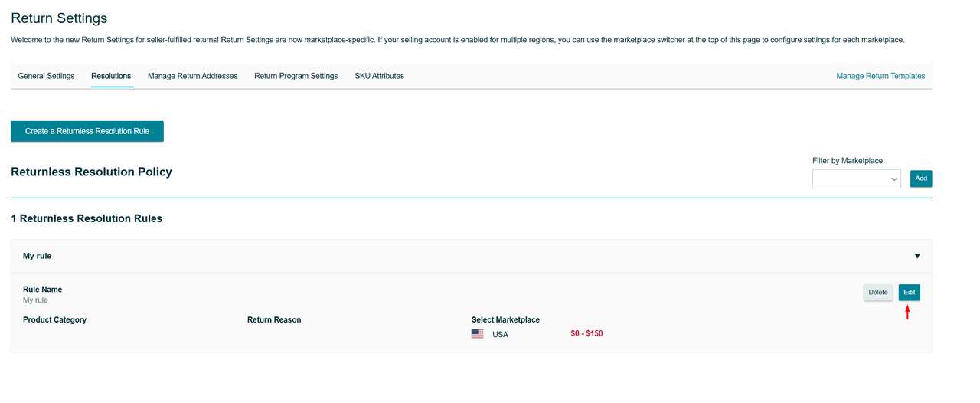Select the Resolutions tab
The width and height of the screenshot is (980, 403).
[x=111, y=76]
